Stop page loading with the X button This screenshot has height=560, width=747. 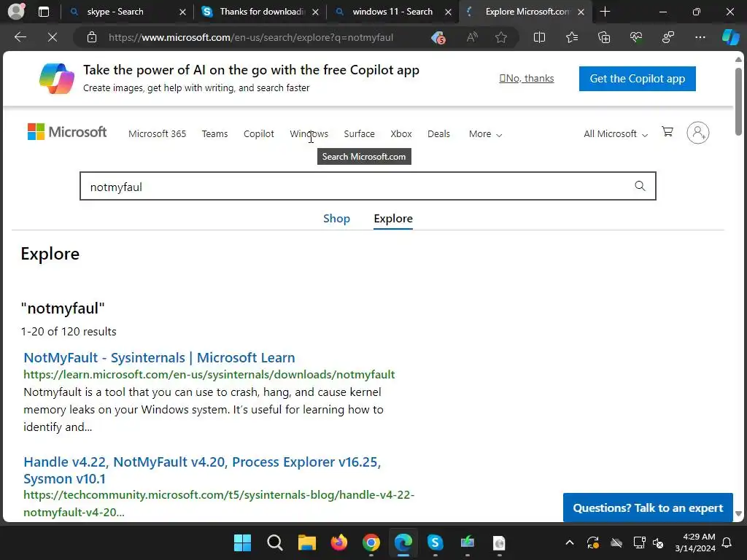tap(53, 37)
